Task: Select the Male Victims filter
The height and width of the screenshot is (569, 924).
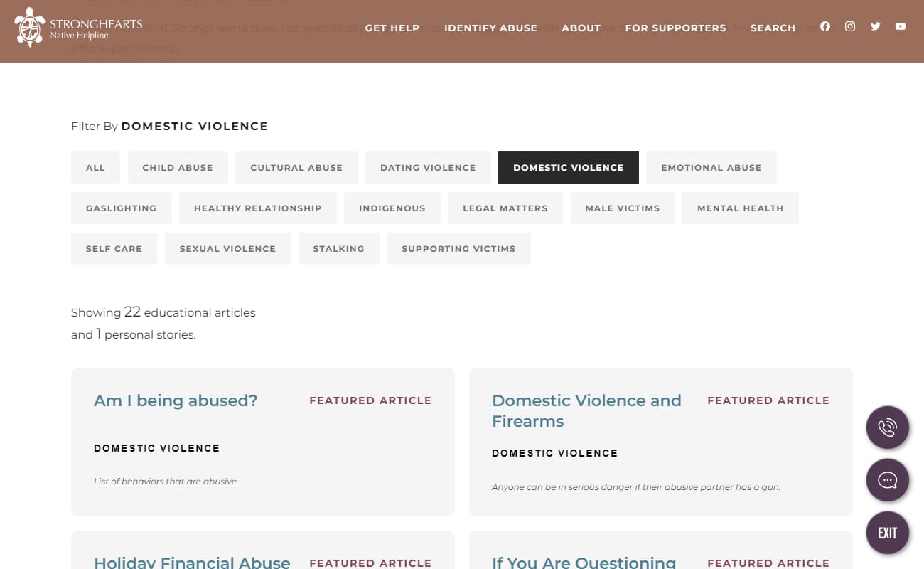Action: click(x=623, y=208)
